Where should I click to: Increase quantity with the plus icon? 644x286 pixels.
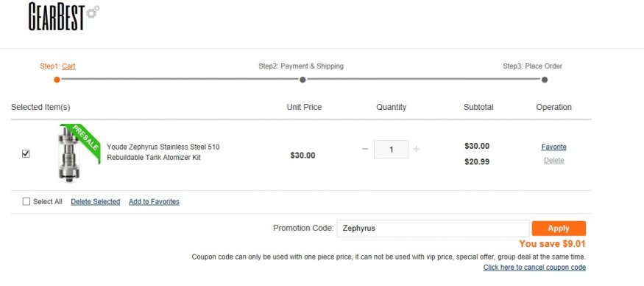(x=416, y=149)
